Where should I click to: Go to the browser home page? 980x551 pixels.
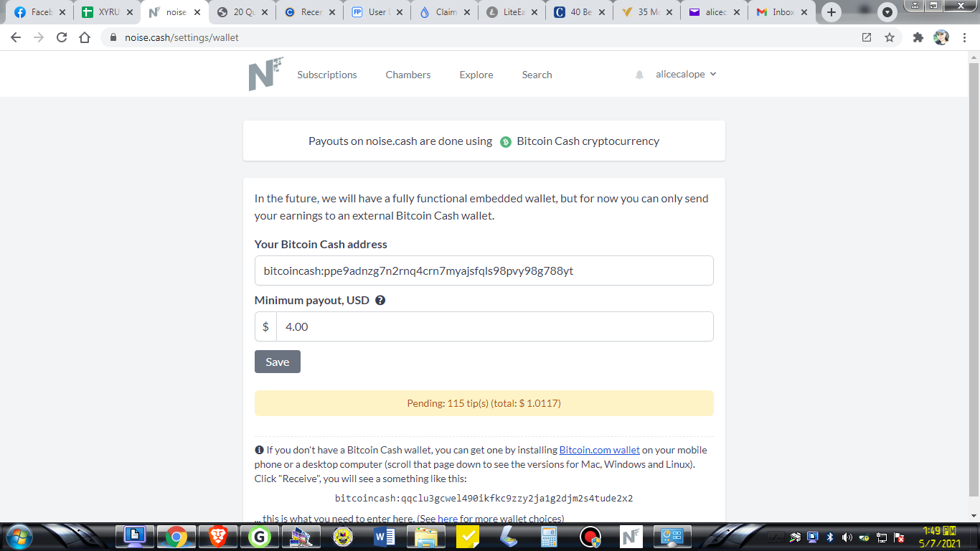pyautogui.click(x=85, y=37)
